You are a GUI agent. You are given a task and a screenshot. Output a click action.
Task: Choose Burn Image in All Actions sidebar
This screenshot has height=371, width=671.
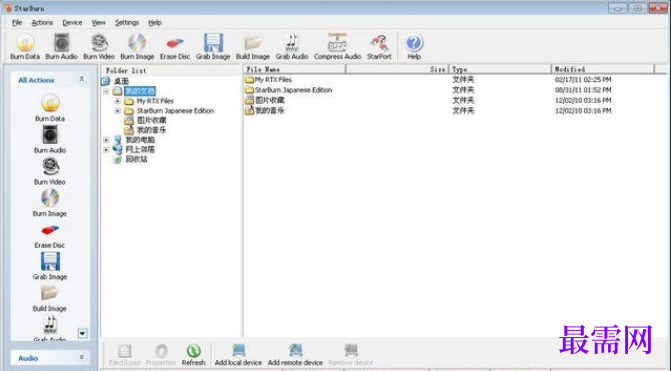click(x=50, y=203)
